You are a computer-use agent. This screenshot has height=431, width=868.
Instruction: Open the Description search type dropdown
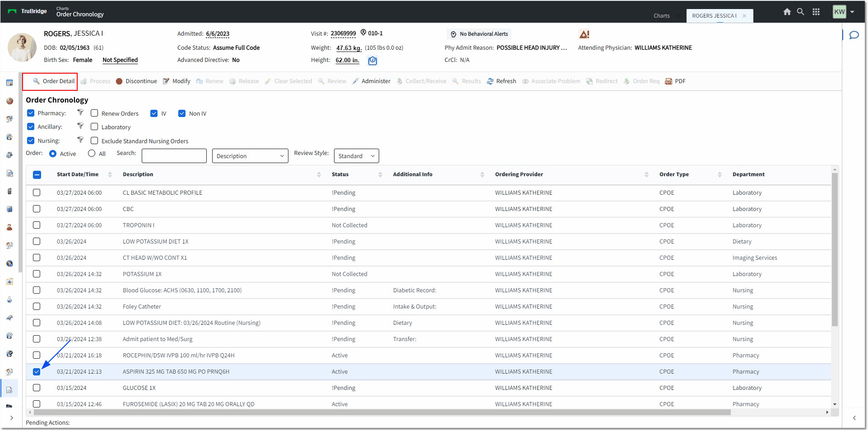pyautogui.click(x=250, y=156)
